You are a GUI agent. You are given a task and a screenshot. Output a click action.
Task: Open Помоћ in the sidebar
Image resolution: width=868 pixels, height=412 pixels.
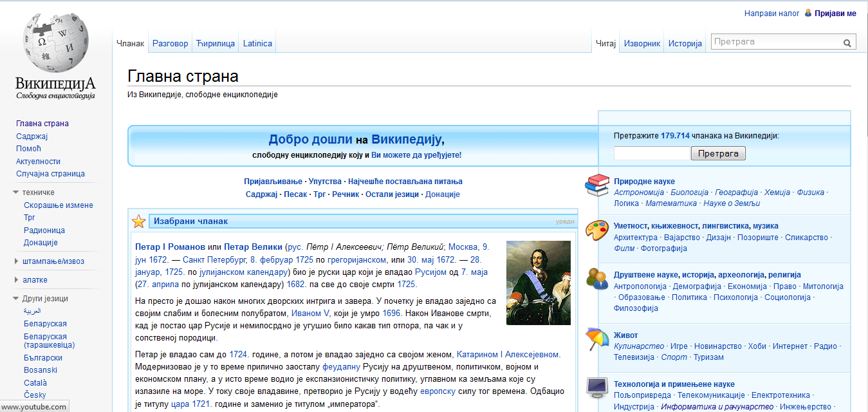pos(28,149)
